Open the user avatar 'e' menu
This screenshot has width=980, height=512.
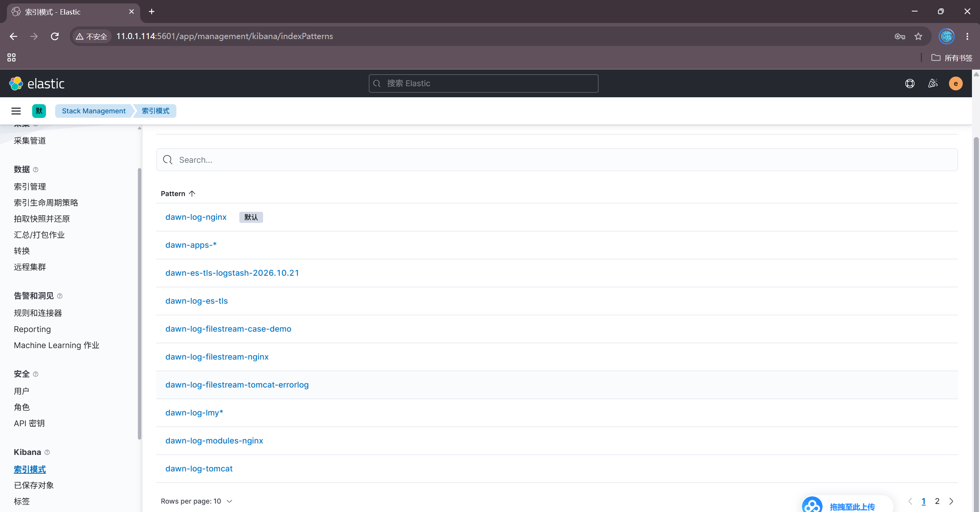956,83
